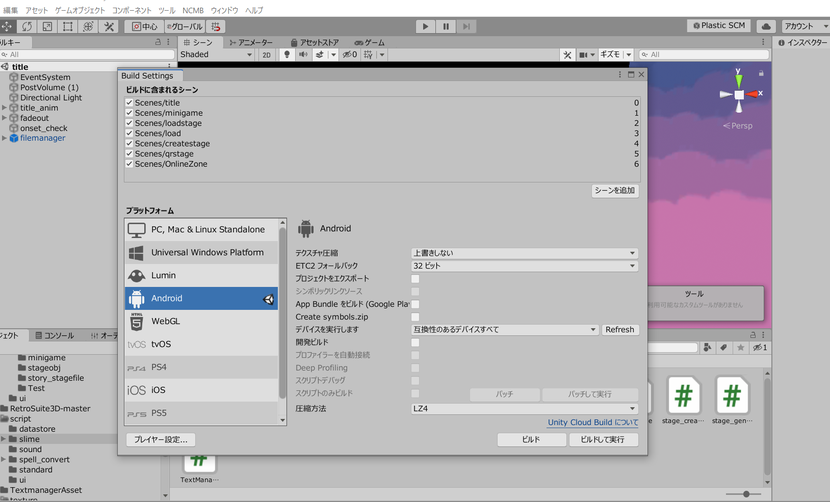
Task: Uncheck Scenes/minigame in build list
Action: click(x=129, y=113)
